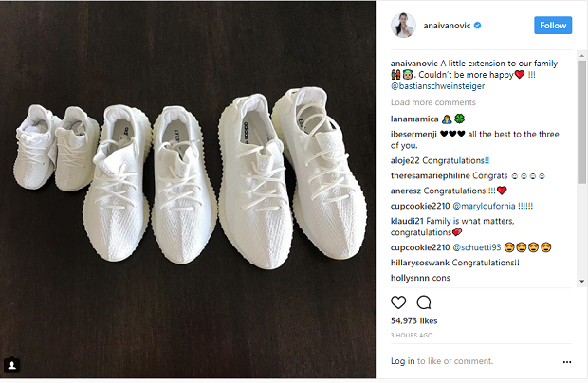Image resolution: width=588 pixels, height=383 pixels.
Task: Click the white sneakers photo
Action: point(188,190)
